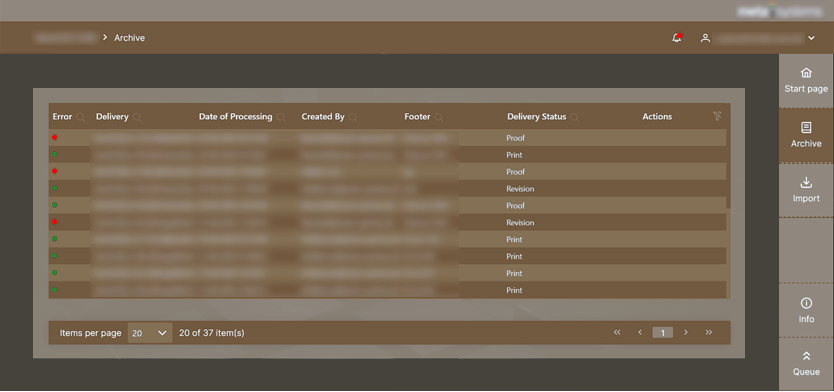Search the Error column
The width and height of the screenshot is (834, 392).
tap(80, 117)
